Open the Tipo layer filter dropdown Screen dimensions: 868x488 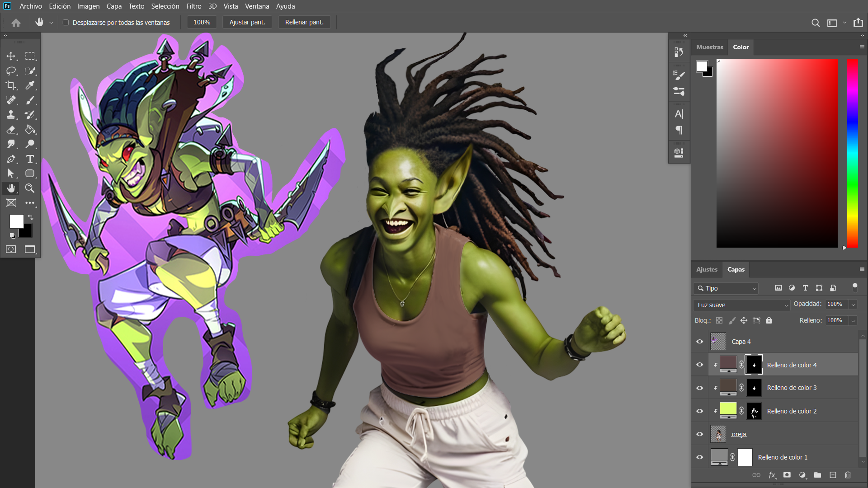pos(726,288)
